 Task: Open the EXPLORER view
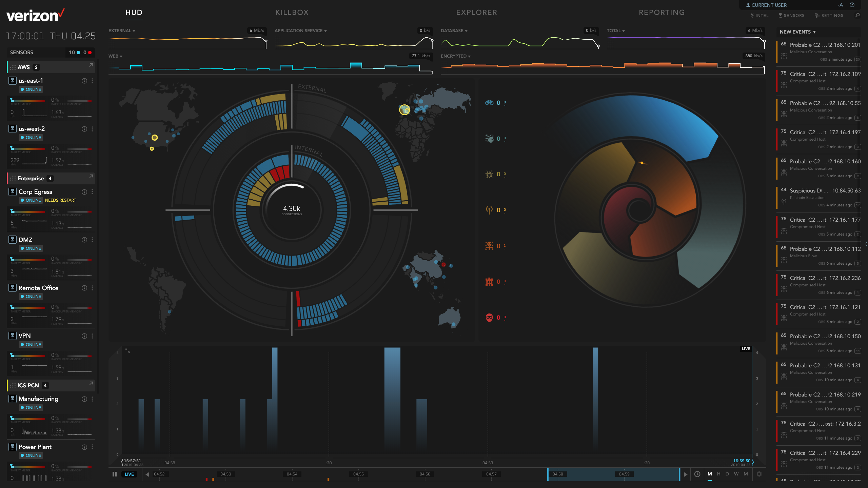476,12
